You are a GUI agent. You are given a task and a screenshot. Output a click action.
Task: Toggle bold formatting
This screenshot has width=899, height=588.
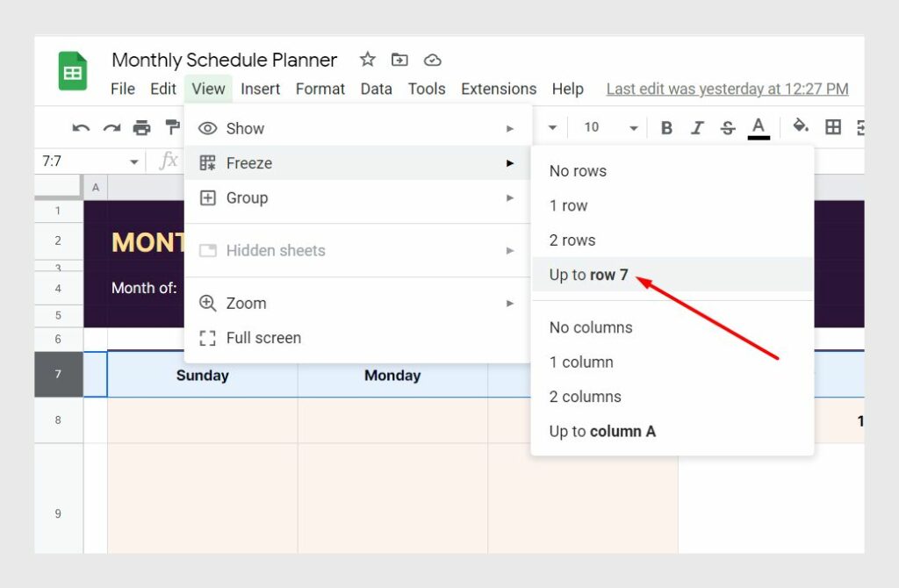[x=666, y=127]
